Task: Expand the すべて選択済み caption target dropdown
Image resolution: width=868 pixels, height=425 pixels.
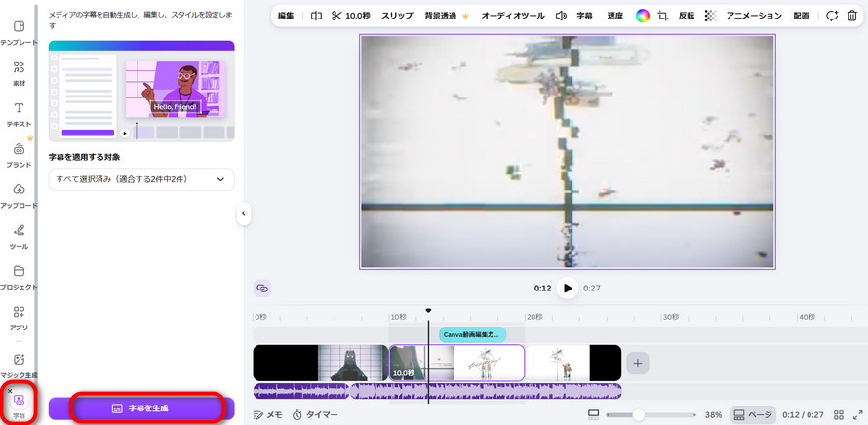Action: pyautogui.click(x=141, y=180)
